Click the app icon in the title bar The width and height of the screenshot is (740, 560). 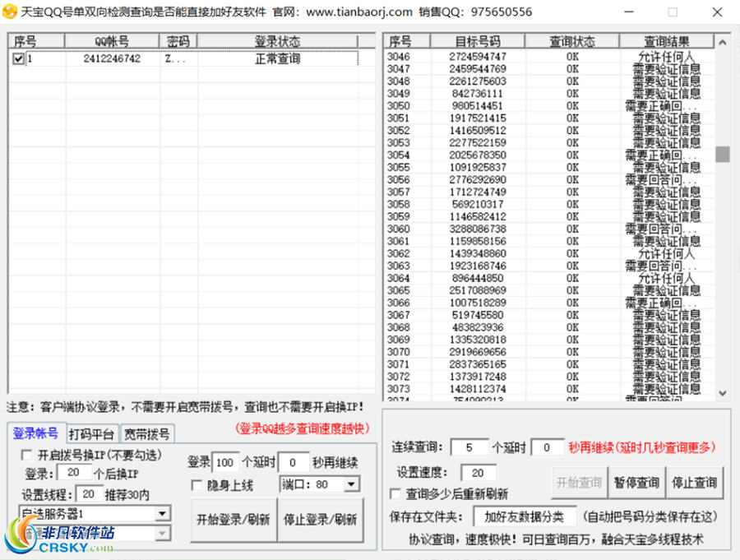10,12
